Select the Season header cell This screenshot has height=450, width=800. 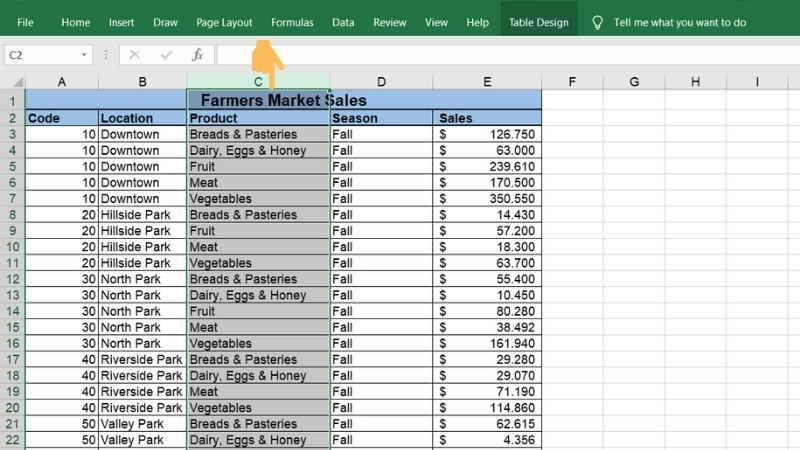click(x=380, y=118)
